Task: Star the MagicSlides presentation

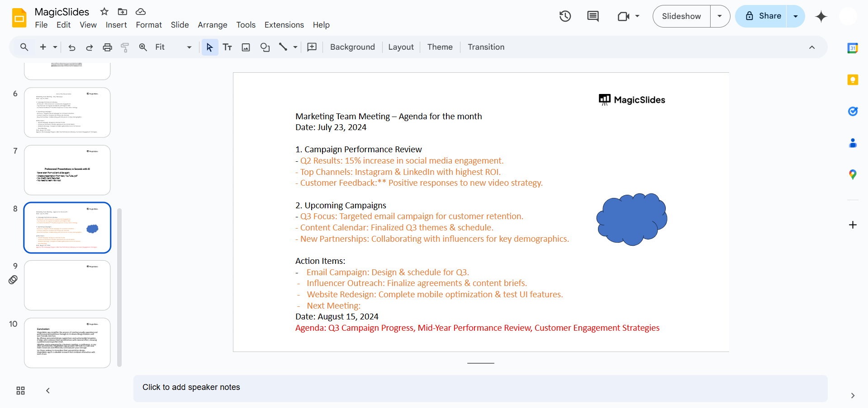Action: click(104, 12)
